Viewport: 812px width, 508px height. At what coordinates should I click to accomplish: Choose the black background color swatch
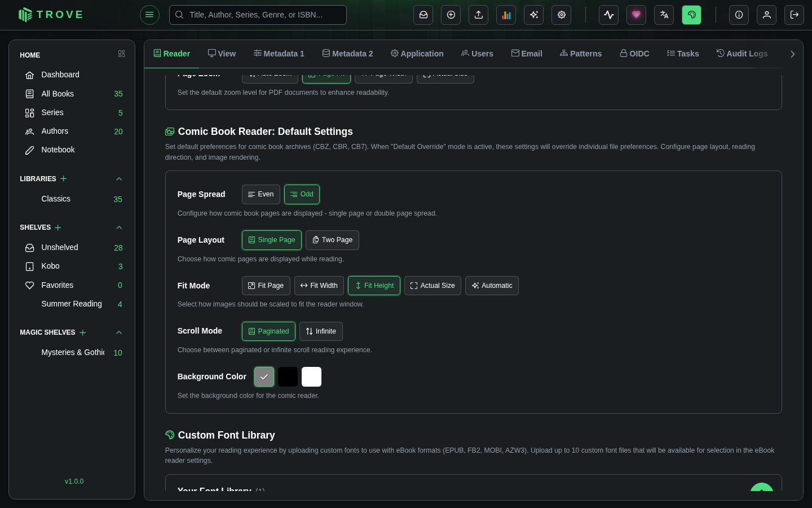point(288,377)
